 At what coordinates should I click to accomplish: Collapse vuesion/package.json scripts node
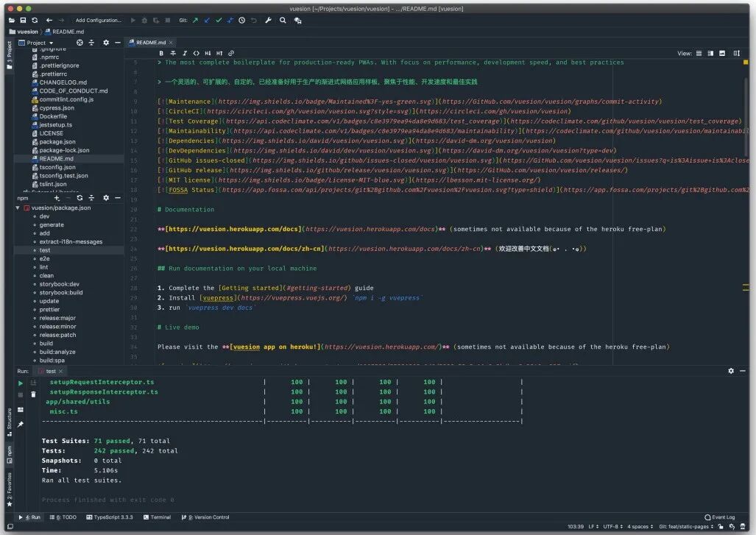[x=18, y=208]
